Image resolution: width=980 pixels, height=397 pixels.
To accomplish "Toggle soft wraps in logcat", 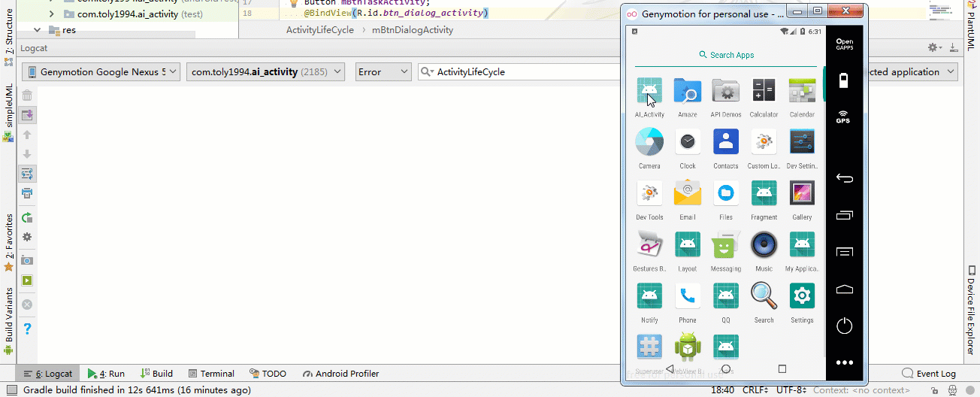I will pyautogui.click(x=27, y=174).
